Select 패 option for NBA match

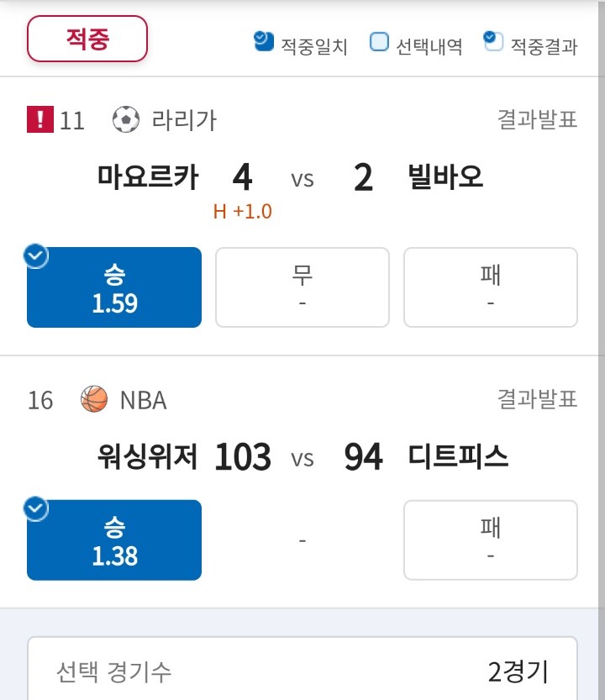click(491, 539)
